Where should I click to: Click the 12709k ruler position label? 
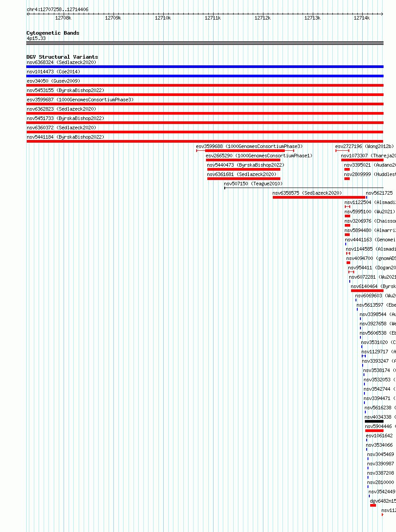(113, 18)
